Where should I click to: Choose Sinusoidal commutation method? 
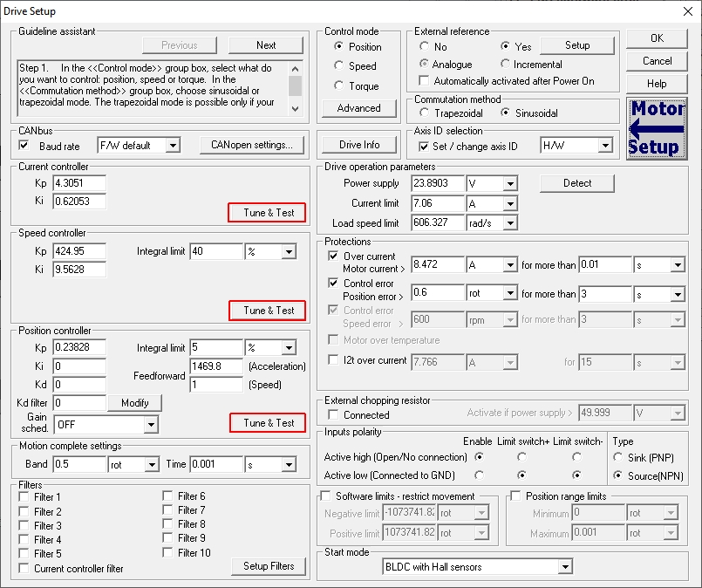[505, 113]
